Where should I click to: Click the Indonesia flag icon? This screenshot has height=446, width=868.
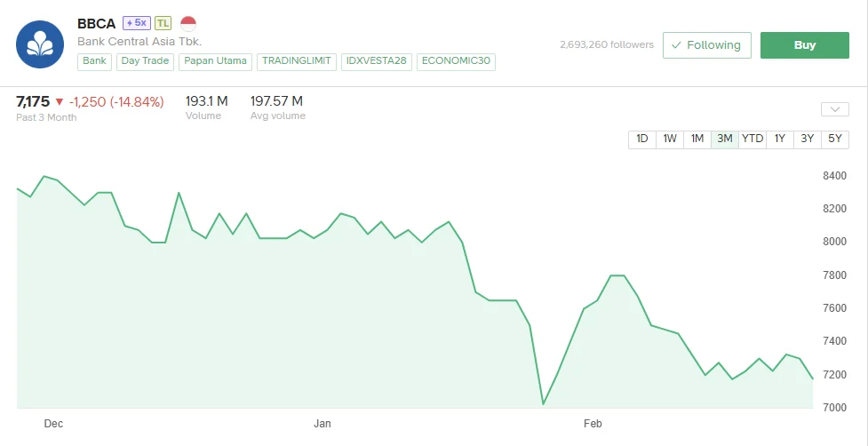[x=188, y=23]
